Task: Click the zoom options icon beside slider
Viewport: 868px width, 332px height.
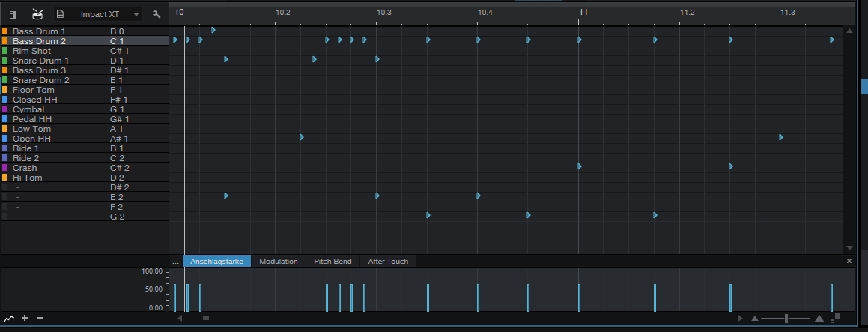Action: coord(836,318)
